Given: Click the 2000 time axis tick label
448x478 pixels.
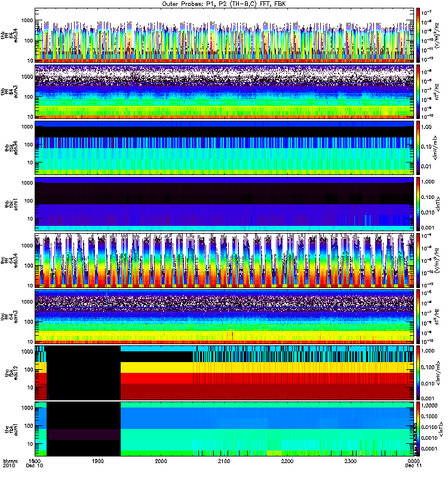Looking at the screenshot, I should pos(161,461).
